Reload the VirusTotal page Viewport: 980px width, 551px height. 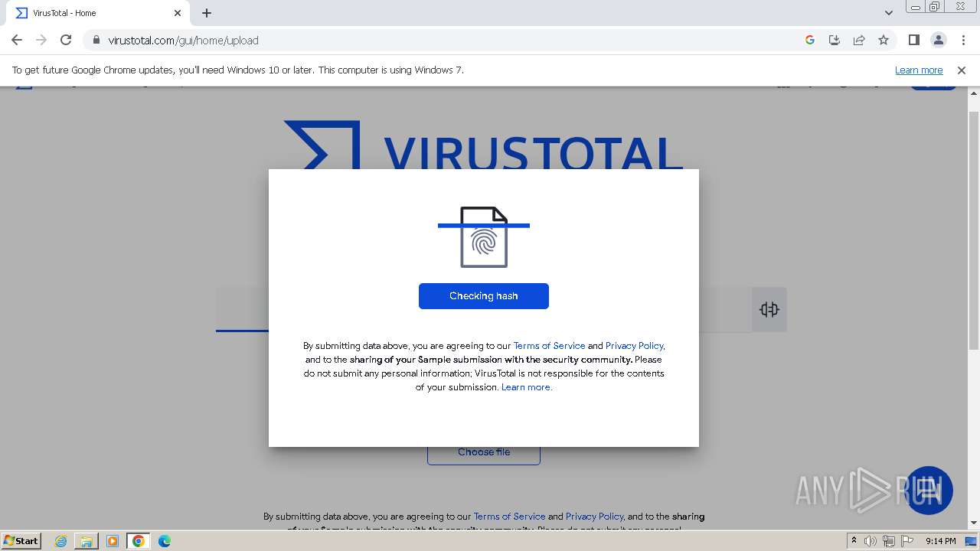66,41
